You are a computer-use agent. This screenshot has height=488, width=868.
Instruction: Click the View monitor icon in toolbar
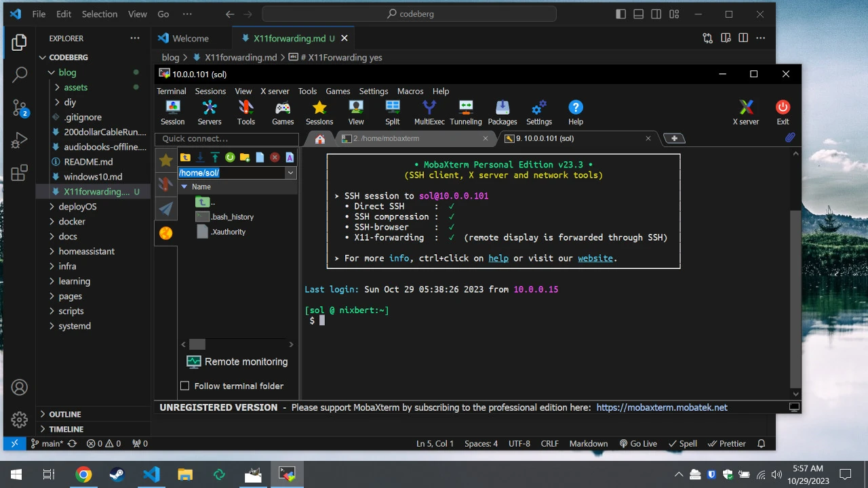click(356, 113)
